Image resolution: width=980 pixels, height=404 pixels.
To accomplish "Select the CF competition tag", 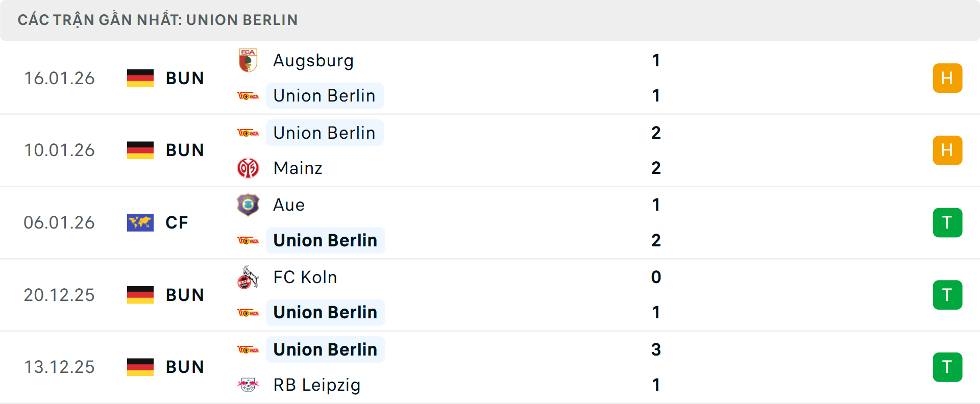I will pyautogui.click(x=176, y=222).
